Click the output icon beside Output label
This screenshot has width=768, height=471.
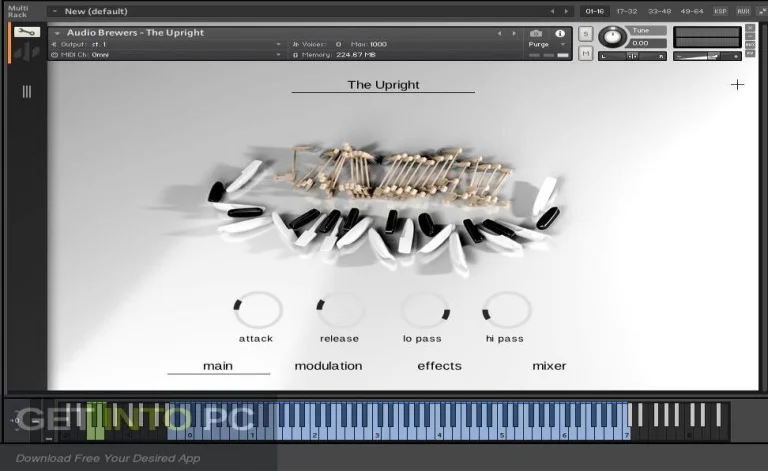54,44
